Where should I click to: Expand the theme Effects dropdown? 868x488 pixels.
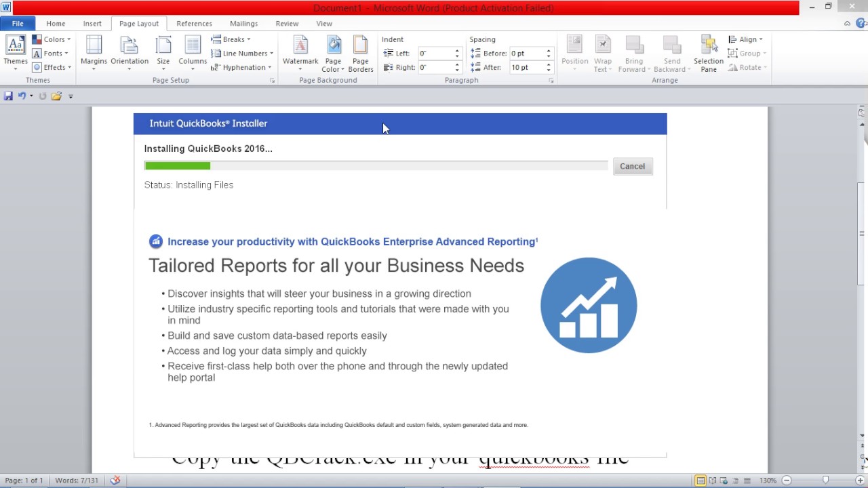[x=52, y=67]
